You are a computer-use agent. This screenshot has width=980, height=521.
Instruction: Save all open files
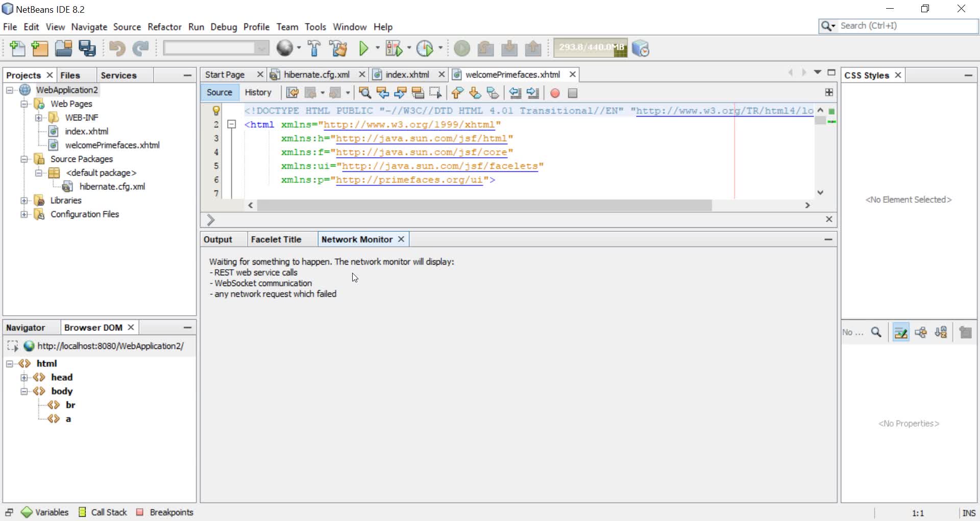(x=87, y=48)
